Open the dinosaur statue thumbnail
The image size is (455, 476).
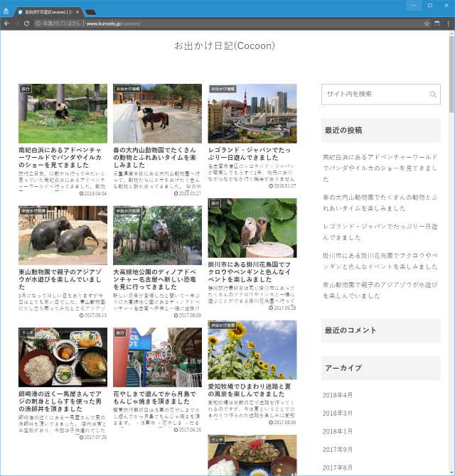[157, 235]
